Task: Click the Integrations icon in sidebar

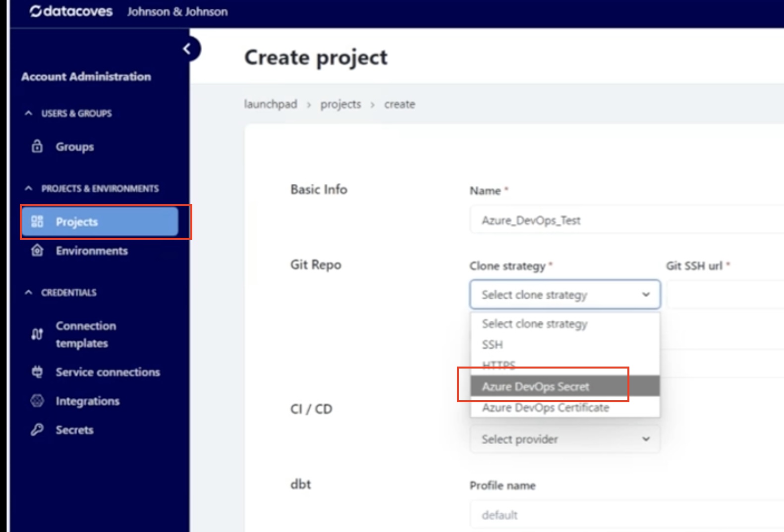Action: (37, 400)
